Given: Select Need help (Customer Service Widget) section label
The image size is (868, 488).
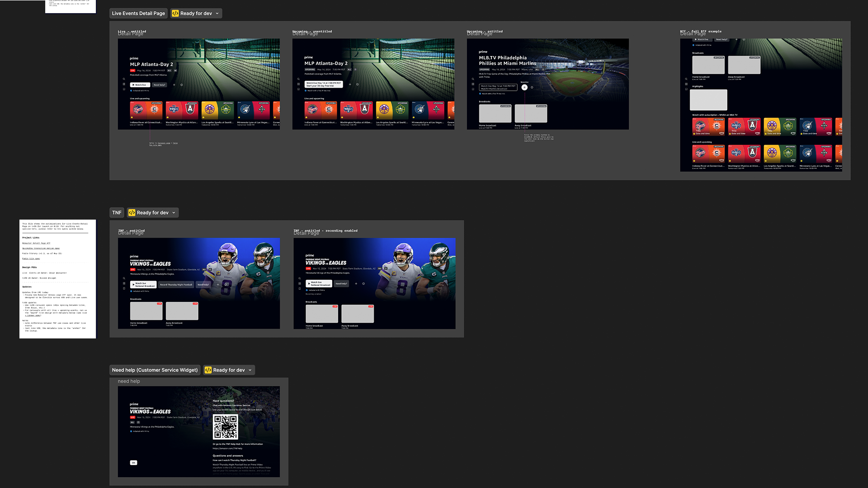Looking at the screenshot, I should tap(155, 370).
